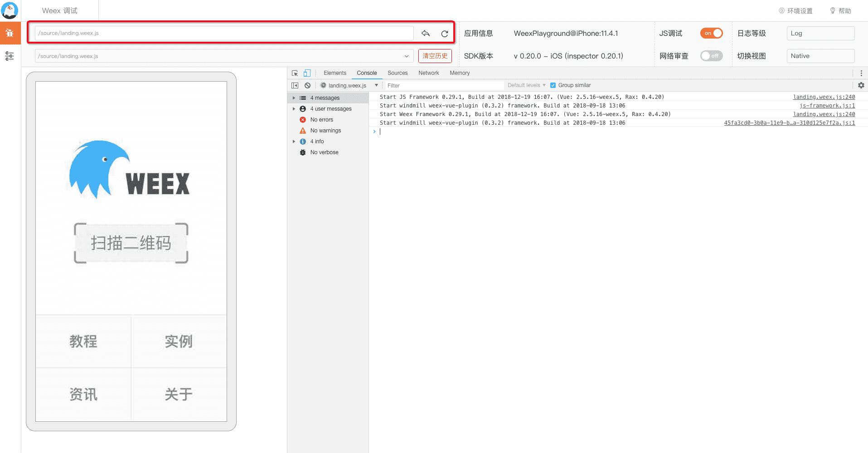Image resolution: width=868 pixels, height=453 pixels.
Task: Click the console Filter input field
Action: (x=443, y=85)
